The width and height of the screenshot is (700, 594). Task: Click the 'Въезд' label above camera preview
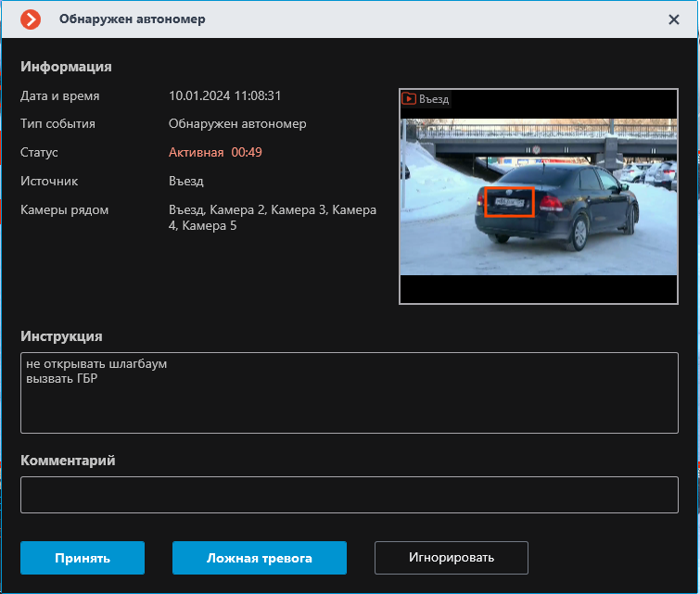pos(434,99)
